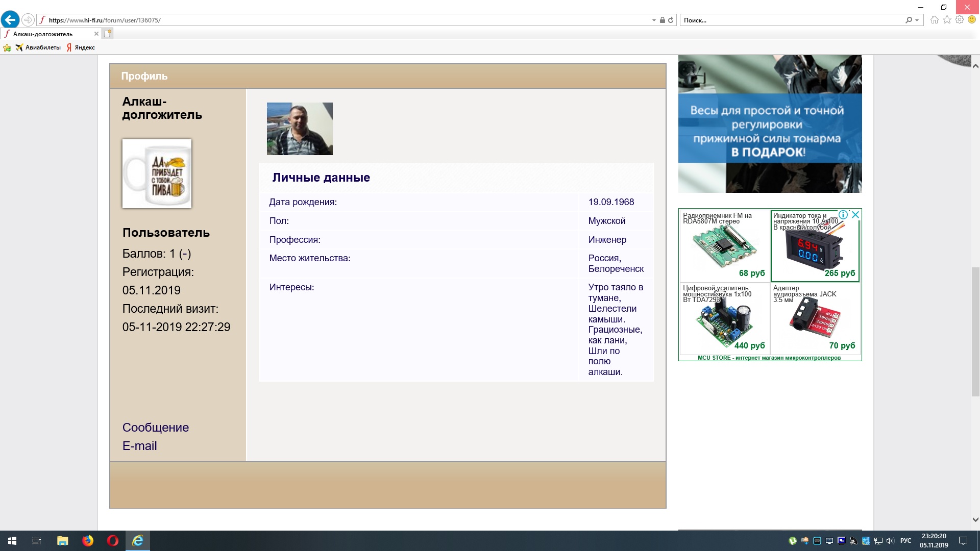Viewport: 980px width, 551px height.
Task: Click the E-mail link in profile
Action: (x=139, y=446)
